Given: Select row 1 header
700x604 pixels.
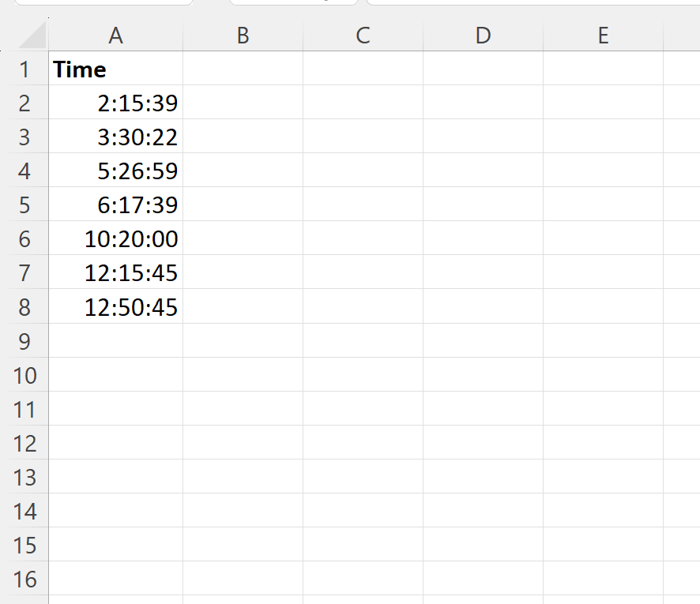Looking at the screenshot, I should pos(24,68).
